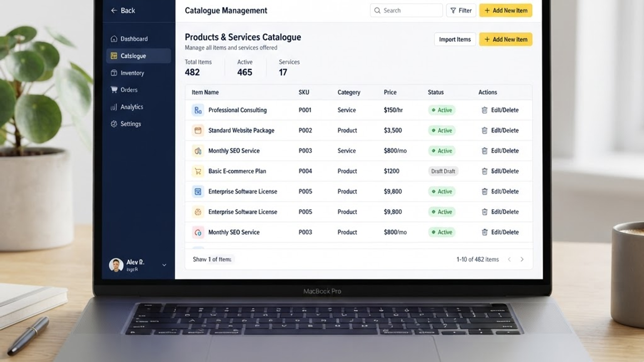Click the Total Items count "482"
This screenshot has width=644, height=362.
click(192, 72)
